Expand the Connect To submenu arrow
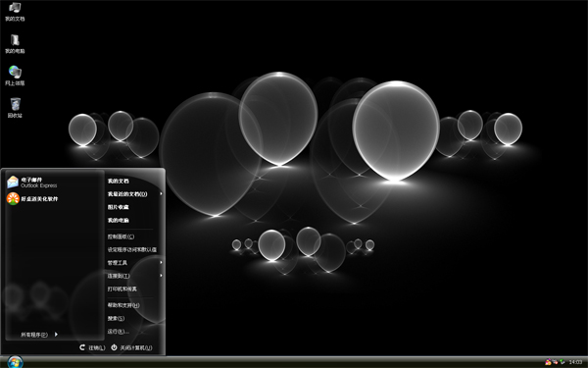The image size is (588, 368). [162, 276]
